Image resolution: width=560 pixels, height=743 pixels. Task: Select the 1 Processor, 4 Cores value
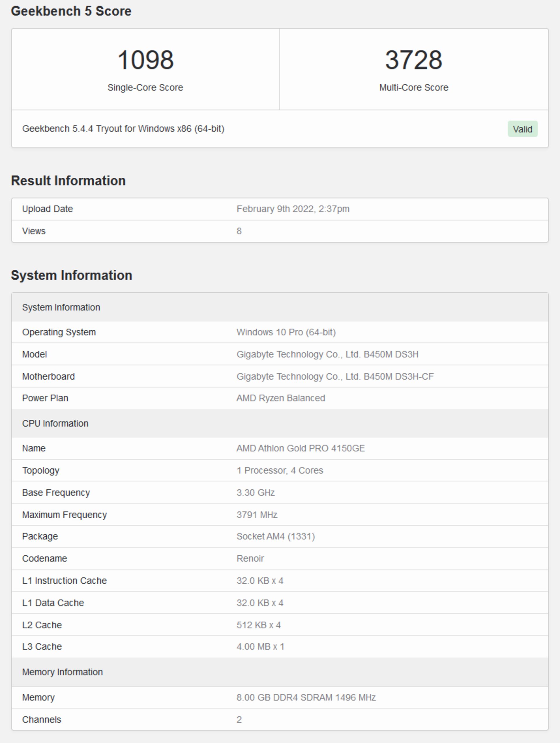(280, 471)
